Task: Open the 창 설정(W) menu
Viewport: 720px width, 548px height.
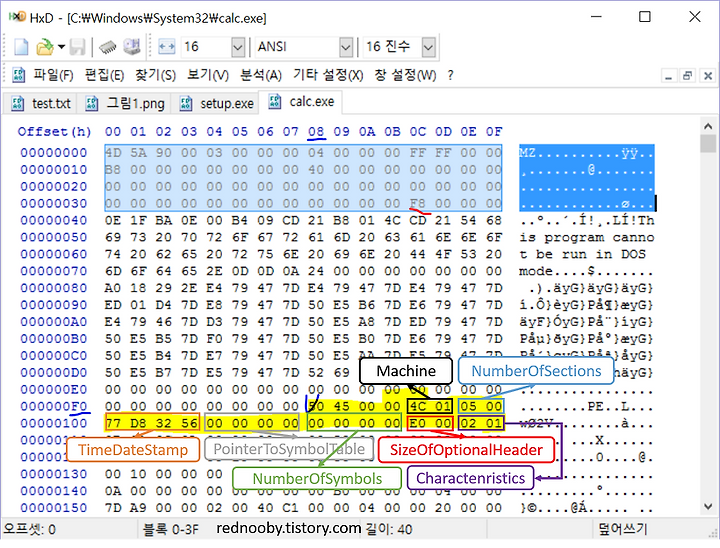Action: click(405, 75)
